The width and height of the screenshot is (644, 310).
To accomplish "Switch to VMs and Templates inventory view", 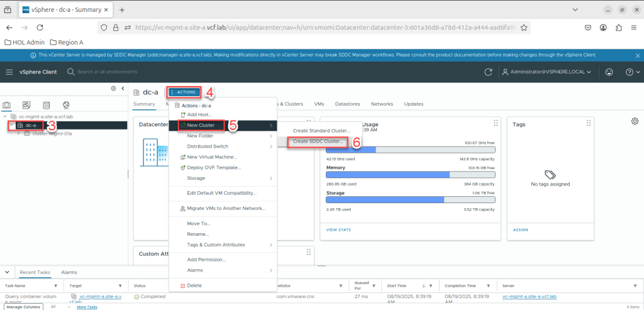I will tap(26, 105).
